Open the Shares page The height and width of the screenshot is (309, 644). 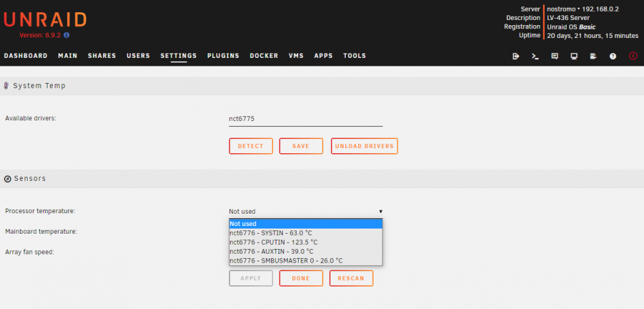coord(102,56)
